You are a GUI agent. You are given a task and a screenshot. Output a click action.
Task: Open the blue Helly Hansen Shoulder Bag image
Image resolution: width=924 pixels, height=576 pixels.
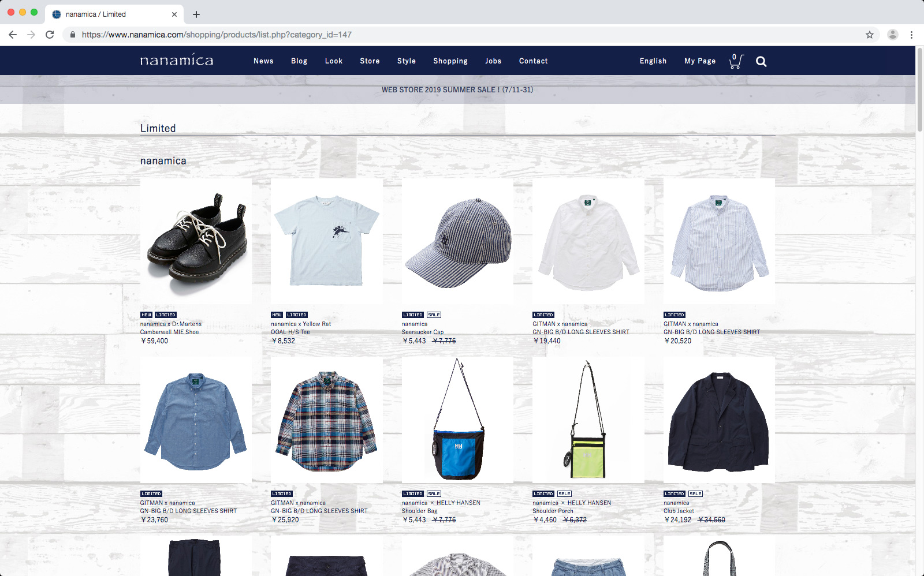[457, 420]
